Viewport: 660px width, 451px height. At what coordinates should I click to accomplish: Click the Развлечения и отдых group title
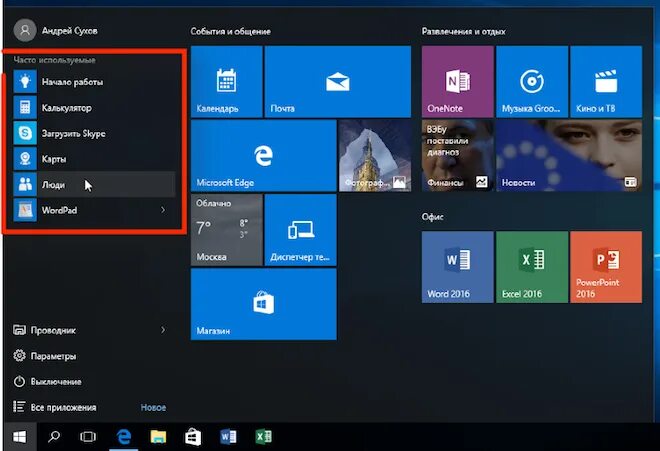point(463,31)
